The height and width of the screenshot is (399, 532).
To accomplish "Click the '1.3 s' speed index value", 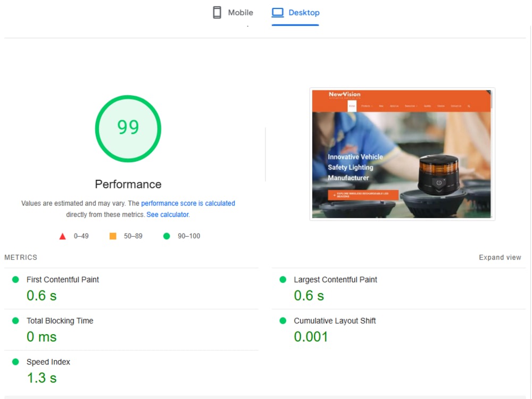I will [x=41, y=378].
